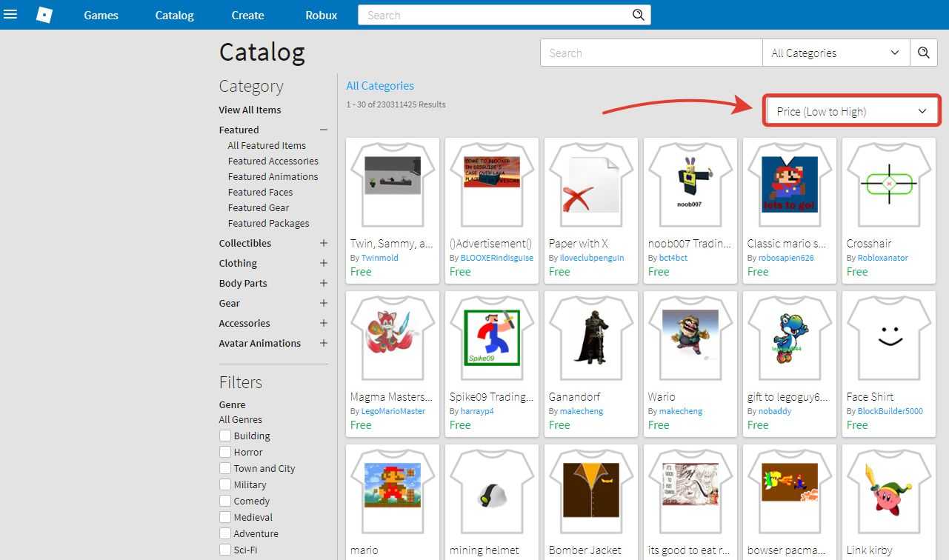Screen dimensions: 949x560
Task: Expand the Clothing category plus icon
Action: (323, 263)
